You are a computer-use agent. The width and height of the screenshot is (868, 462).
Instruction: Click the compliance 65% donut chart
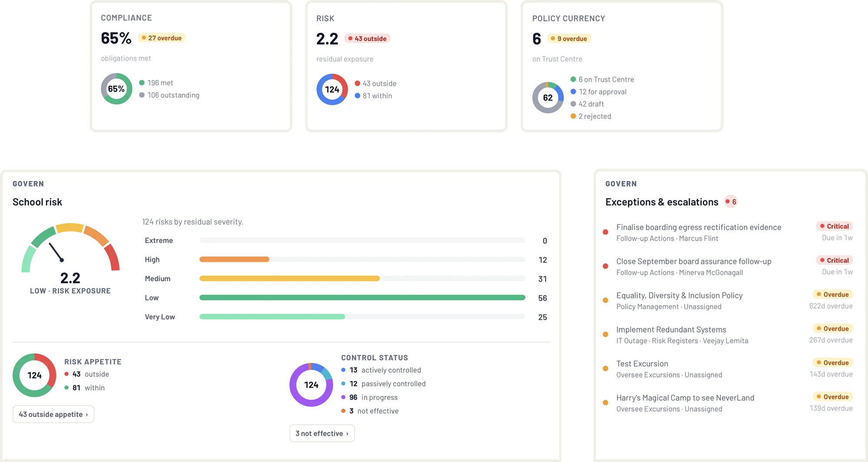117,89
